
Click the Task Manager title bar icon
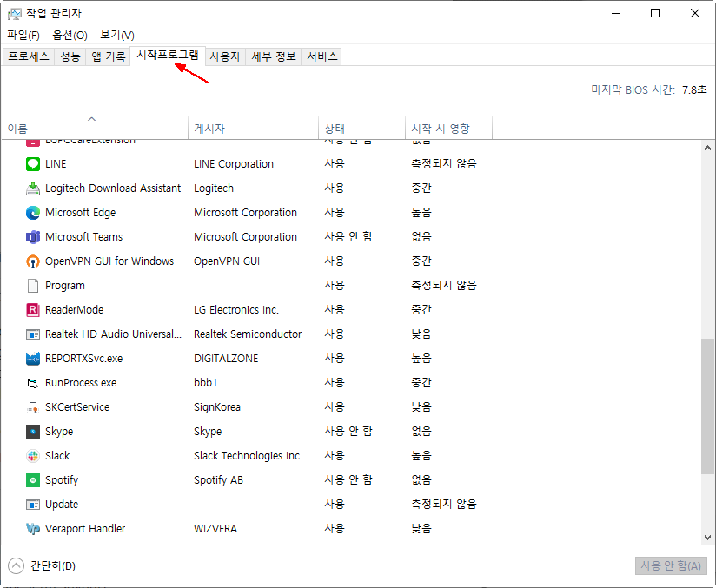click(x=14, y=14)
